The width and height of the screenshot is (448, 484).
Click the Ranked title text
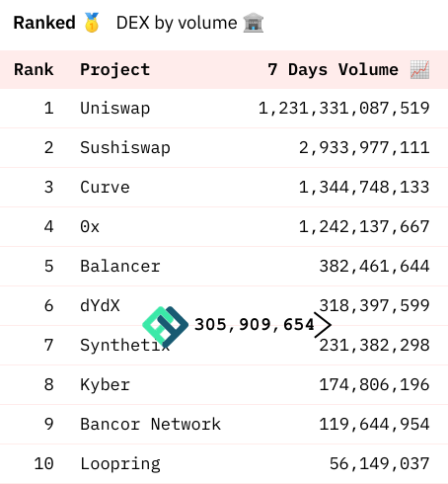click(x=44, y=23)
